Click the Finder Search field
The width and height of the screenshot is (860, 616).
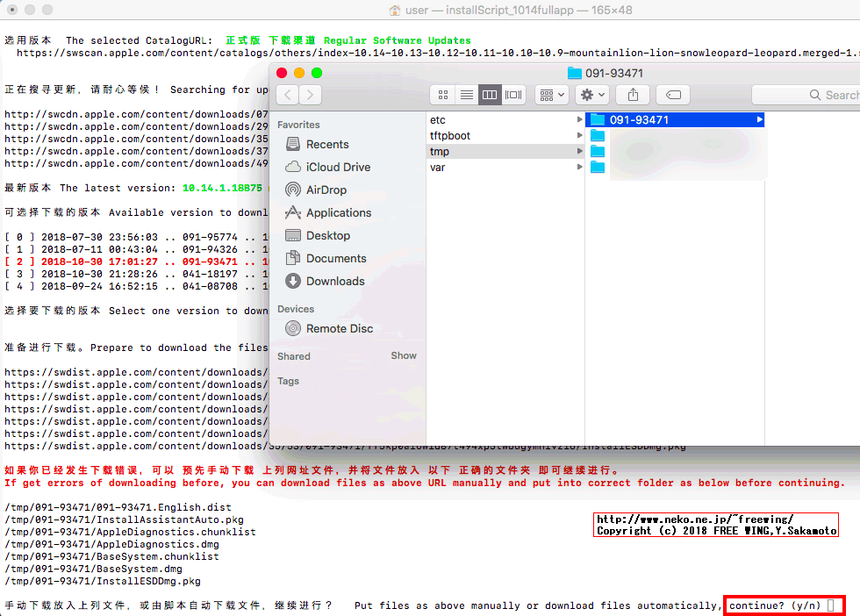(x=806, y=95)
